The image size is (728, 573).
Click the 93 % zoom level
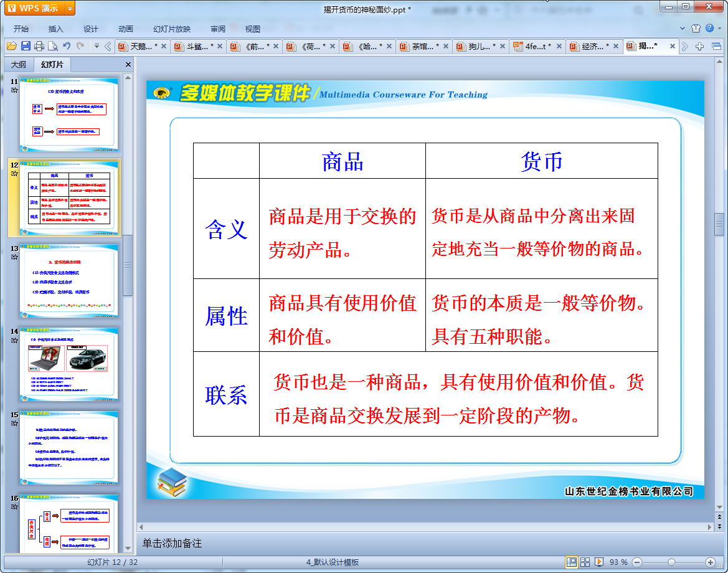[x=618, y=562]
